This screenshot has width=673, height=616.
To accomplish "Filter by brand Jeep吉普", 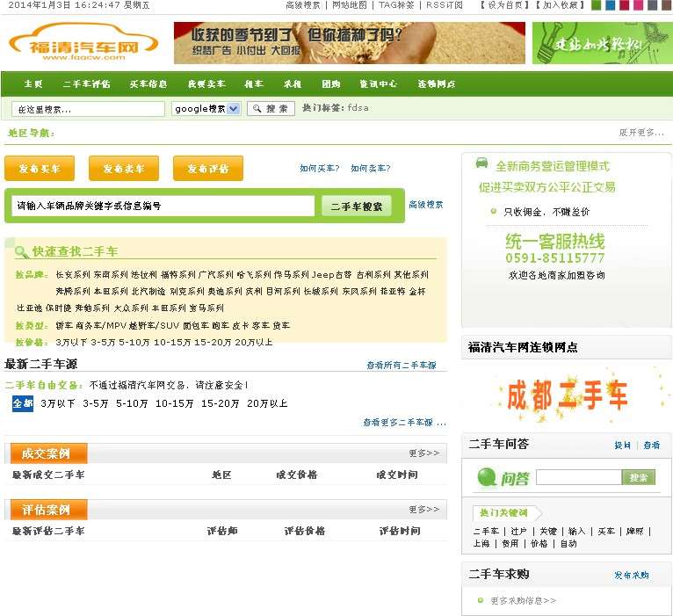I will (332, 275).
